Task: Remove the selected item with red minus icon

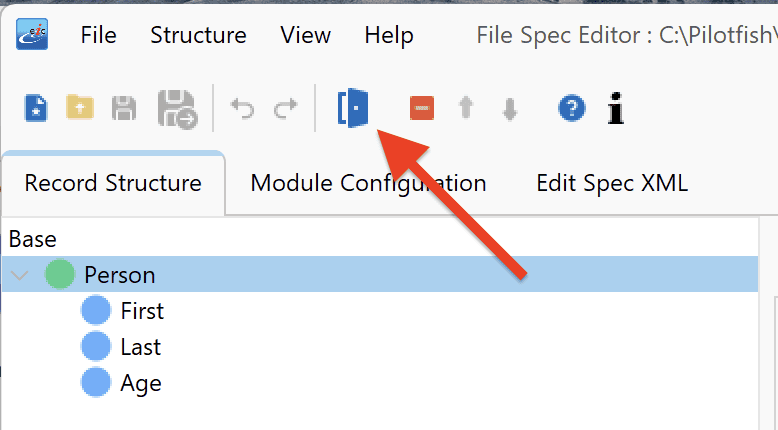Action: point(422,108)
